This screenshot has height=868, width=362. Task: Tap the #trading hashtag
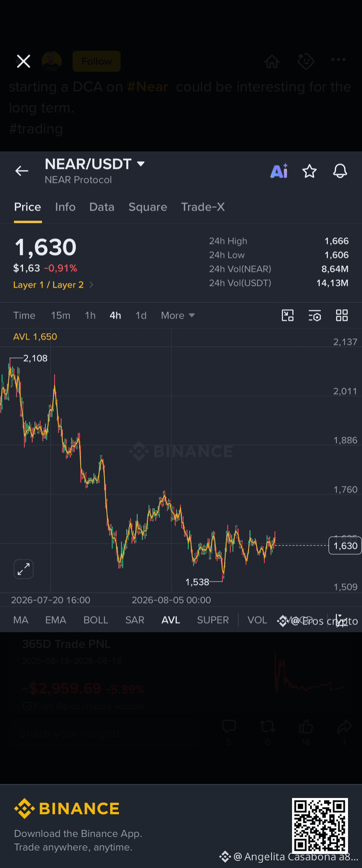[x=36, y=129]
